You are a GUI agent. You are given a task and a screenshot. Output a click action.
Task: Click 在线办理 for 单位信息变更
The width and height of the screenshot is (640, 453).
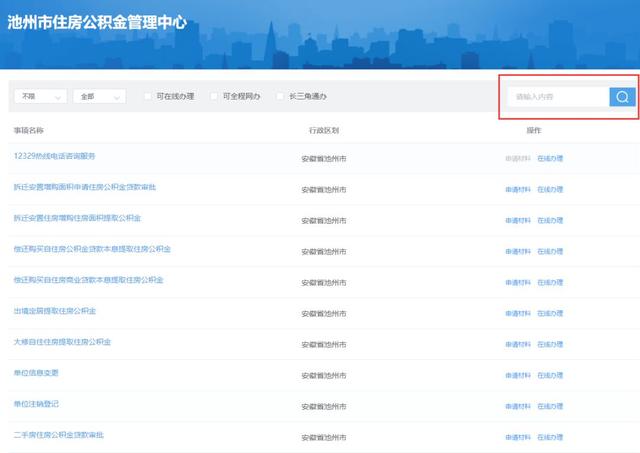pyautogui.click(x=550, y=375)
